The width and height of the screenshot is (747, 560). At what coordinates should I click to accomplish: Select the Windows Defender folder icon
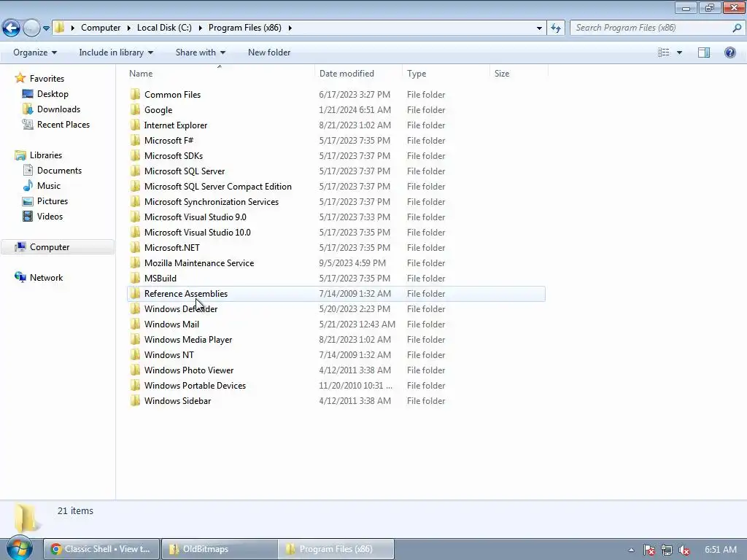point(135,308)
